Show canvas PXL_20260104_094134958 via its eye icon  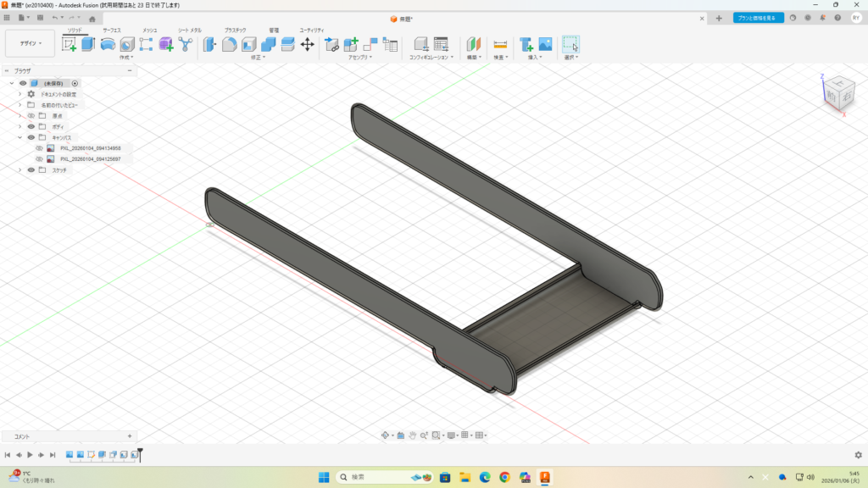coord(39,148)
